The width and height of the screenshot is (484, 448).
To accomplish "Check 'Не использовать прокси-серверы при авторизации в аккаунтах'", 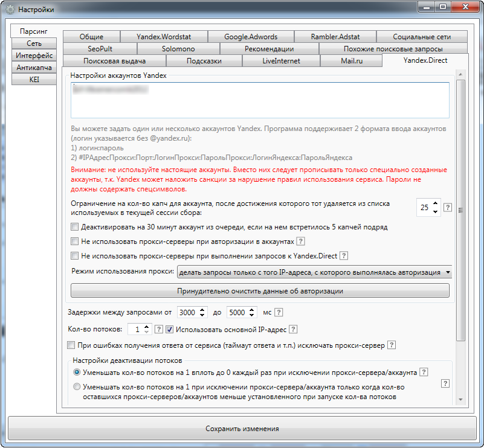I will point(74,241).
